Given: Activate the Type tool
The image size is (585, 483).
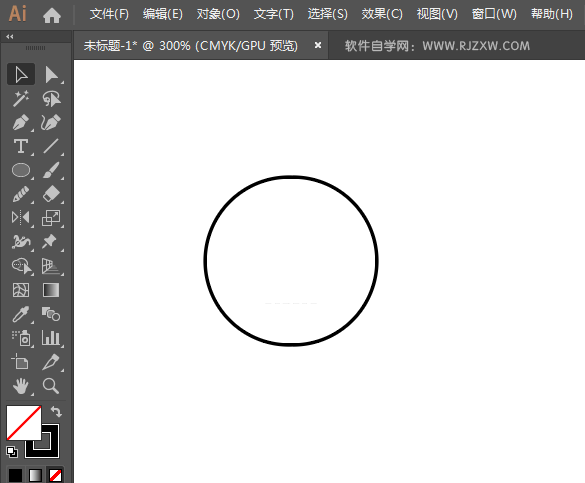Looking at the screenshot, I should 21,147.
